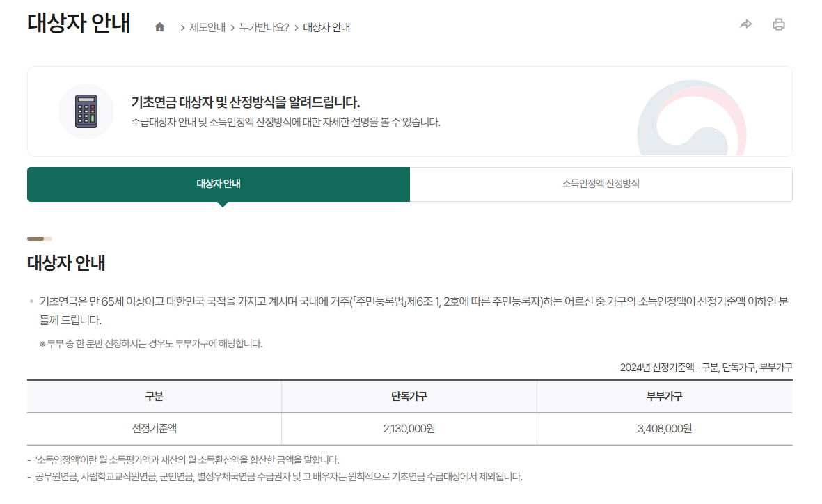This screenshot has width=822, height=504.
Task: Click the small progress indicator bars above the heading
Action: (40, 238)
